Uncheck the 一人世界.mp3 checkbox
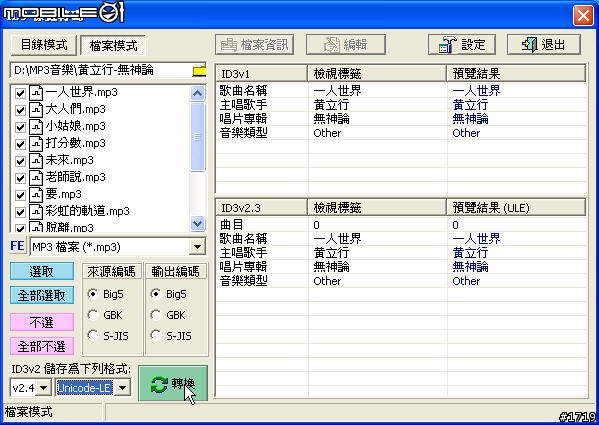 (20, 93)
